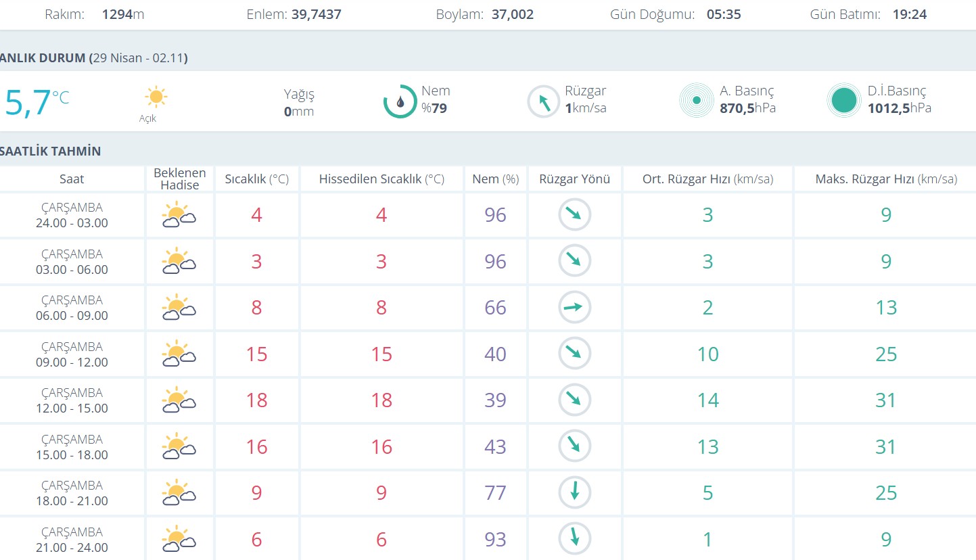The height and width of the screenshot is (560, 976).
Task: Click the Beklenen Hadise column header
Action: (x=180, y=179)
